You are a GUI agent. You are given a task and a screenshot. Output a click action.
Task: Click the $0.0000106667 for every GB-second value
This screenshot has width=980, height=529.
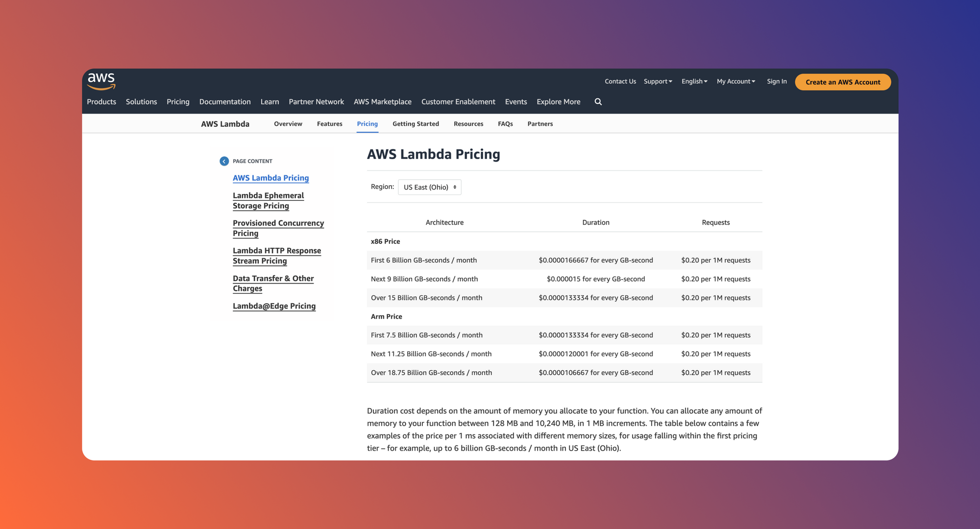596,373
